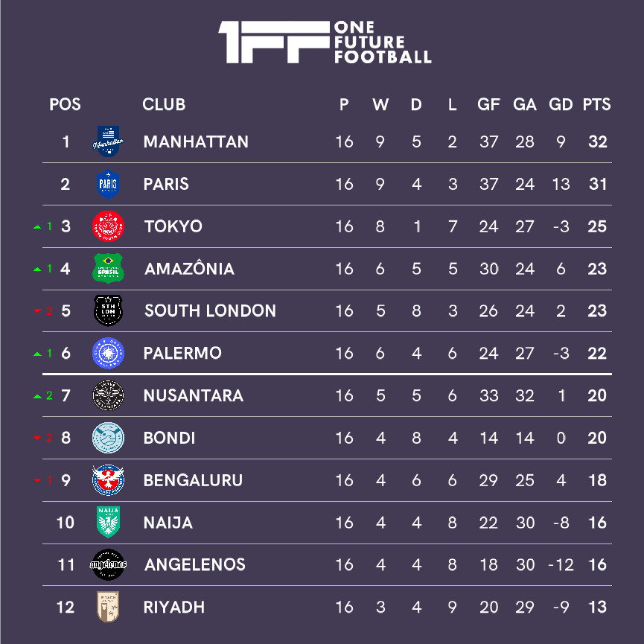Click the blue Palermo circular crest
644x644 pixels.
(x=108, y=353)
